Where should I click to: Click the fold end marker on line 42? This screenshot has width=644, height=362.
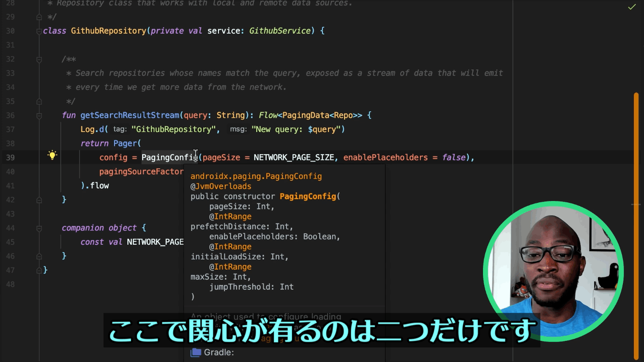click(x=39, y=200)
